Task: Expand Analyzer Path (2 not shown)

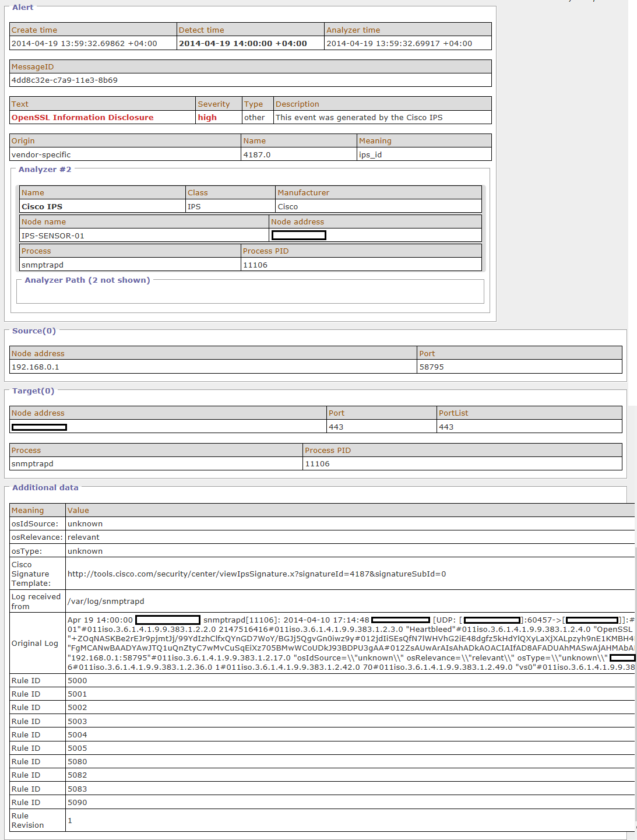Action: 87,280
